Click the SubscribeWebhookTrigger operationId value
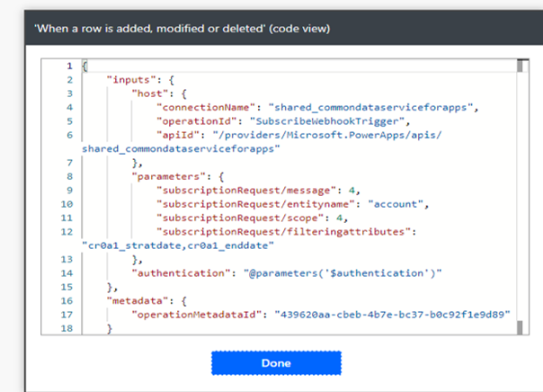Viewport: 543px width, 392px height. pyautogui.click(x=327, y=121)
